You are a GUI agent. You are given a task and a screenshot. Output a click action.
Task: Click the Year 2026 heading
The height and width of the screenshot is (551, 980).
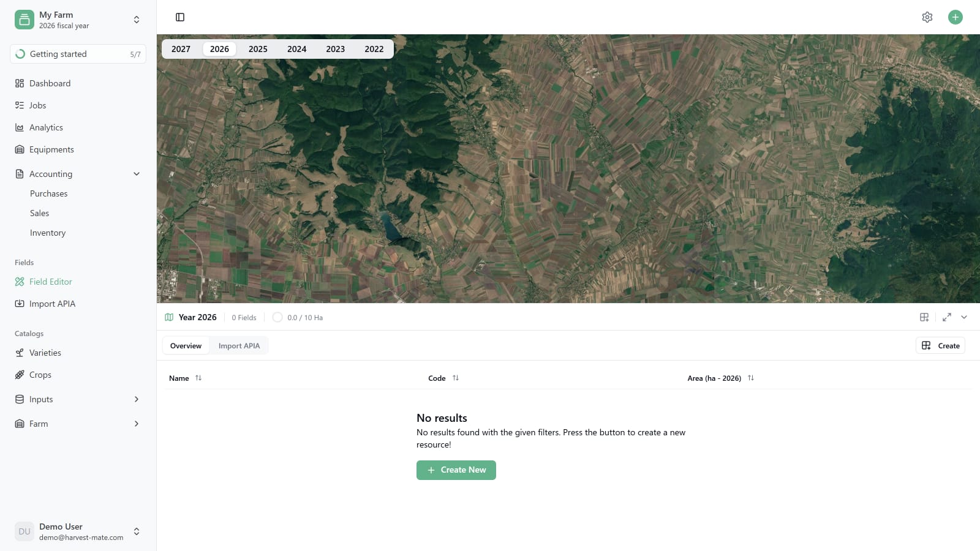197,317
